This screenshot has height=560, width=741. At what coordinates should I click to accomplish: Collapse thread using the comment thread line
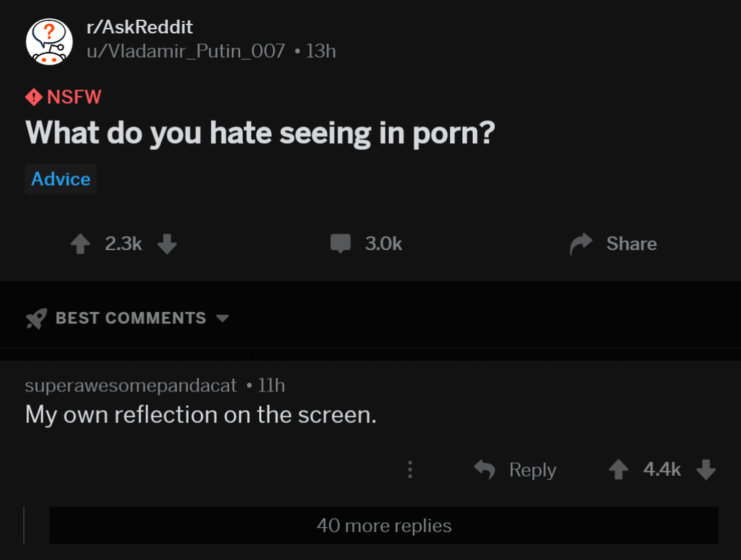(x=24, y=525)
